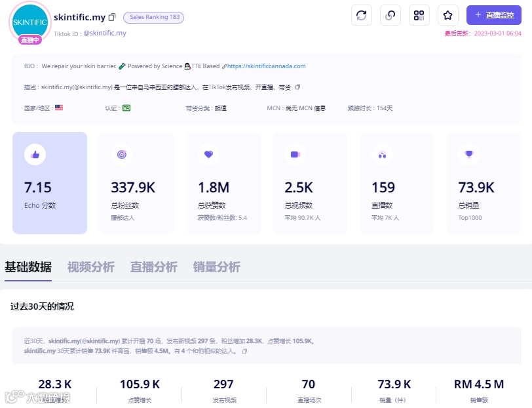This screenshot has width=532, height=408.
Task: Click the 73.9 K 销量 value
Action: coord(394,384)
